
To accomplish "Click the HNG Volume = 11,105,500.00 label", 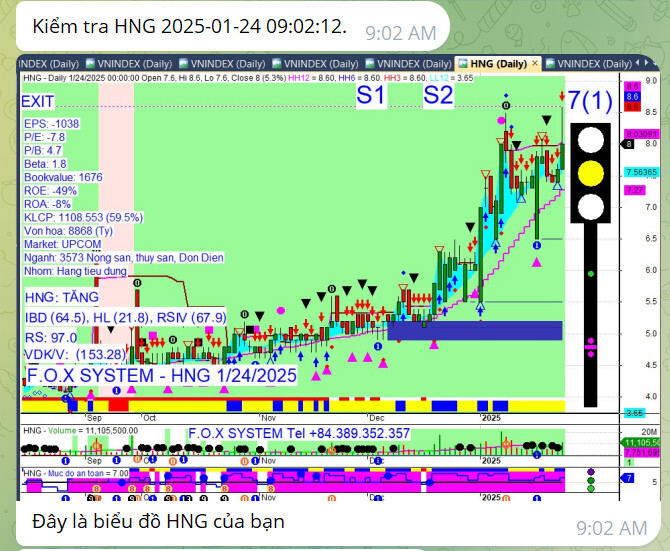I will [80, 431].
